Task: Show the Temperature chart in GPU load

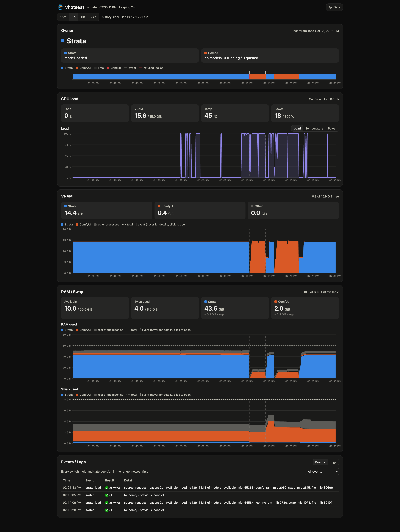Action: tap(314, 128)
